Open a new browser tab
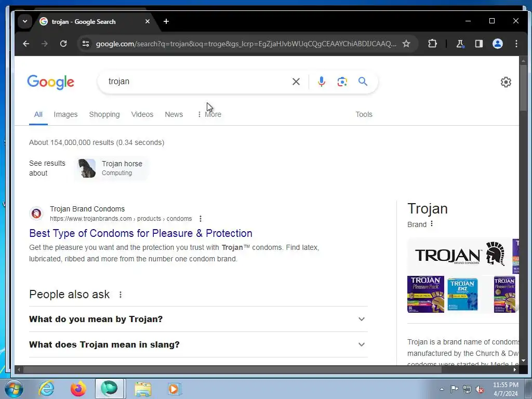This screenshot has height=399, width=532. pos(166,21)
